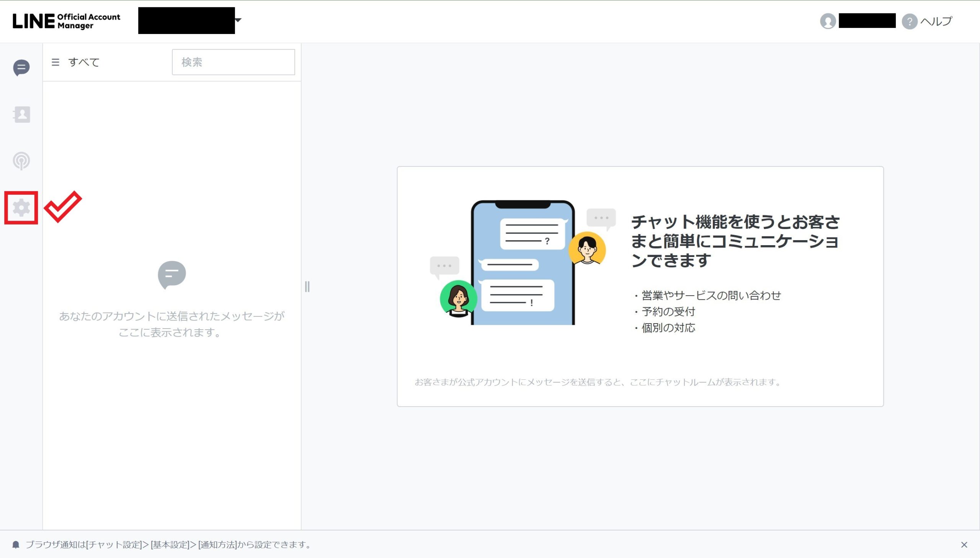Click the phone chat illustration image

[x=523, y=262]
